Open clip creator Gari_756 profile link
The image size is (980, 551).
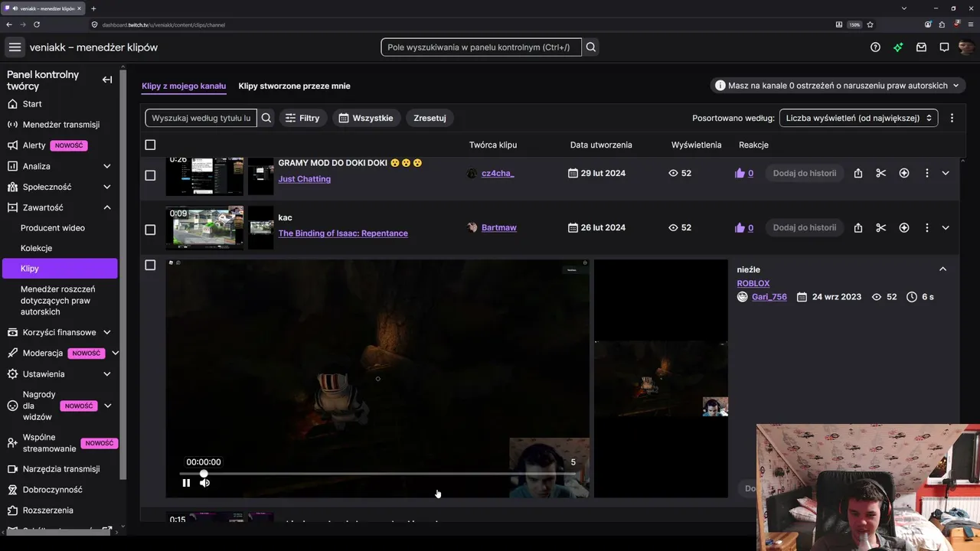coord(769,297)
